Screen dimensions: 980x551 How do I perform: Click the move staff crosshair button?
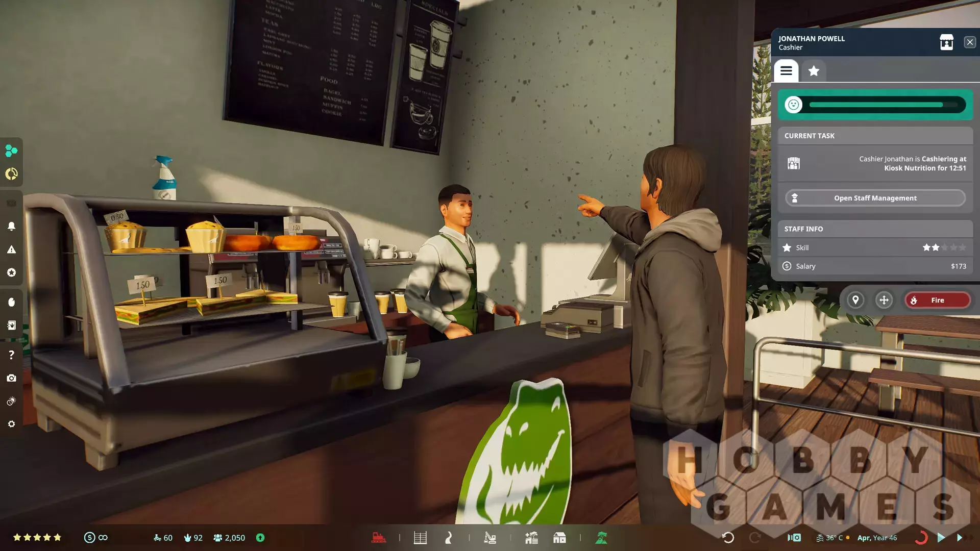tap(884, 300)
